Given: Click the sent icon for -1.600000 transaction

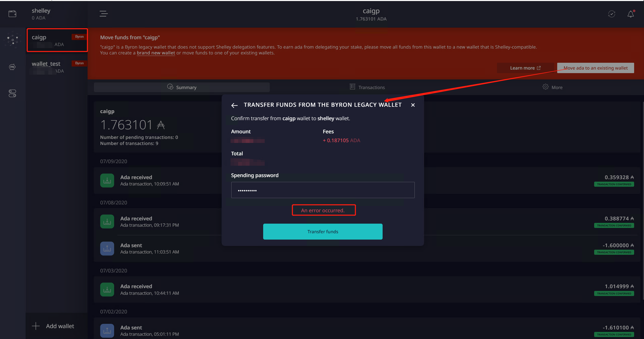Looking at the screenshot, I should (x=107, y=248).
